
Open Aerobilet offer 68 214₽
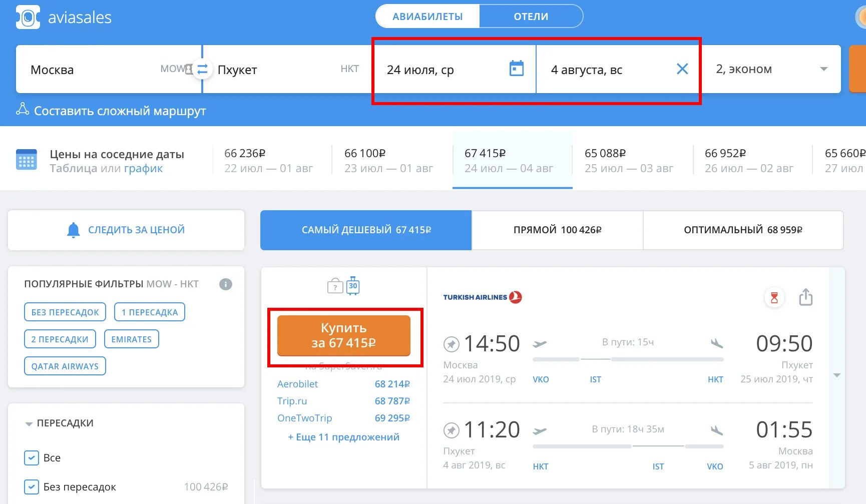point(343,384)
